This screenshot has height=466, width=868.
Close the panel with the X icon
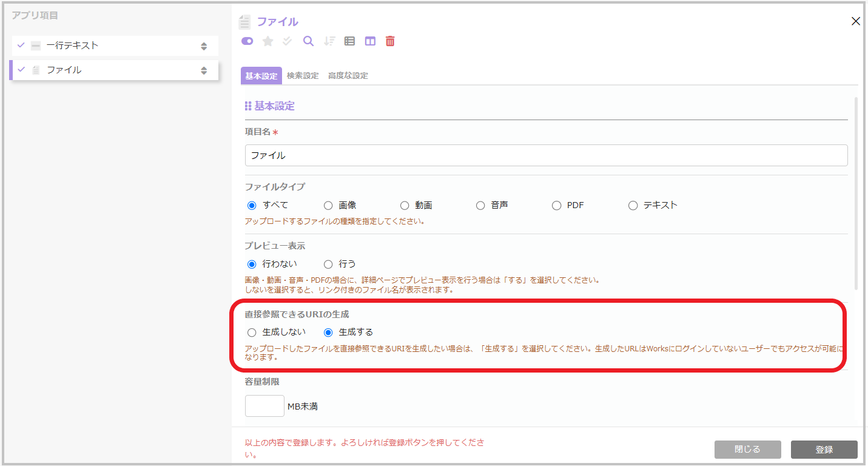coord(856,21)
